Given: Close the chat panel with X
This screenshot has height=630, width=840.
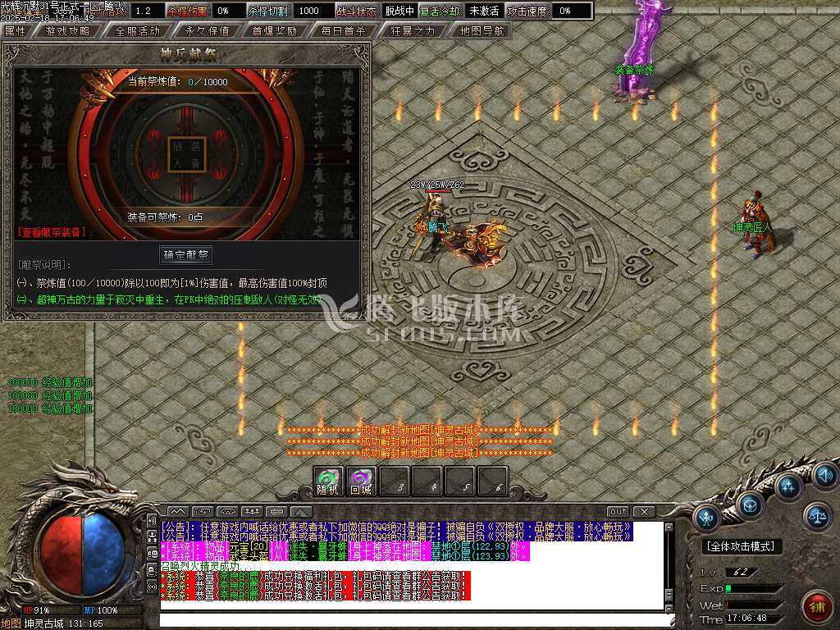Looking at the screenshot, I should click(645, 512).
